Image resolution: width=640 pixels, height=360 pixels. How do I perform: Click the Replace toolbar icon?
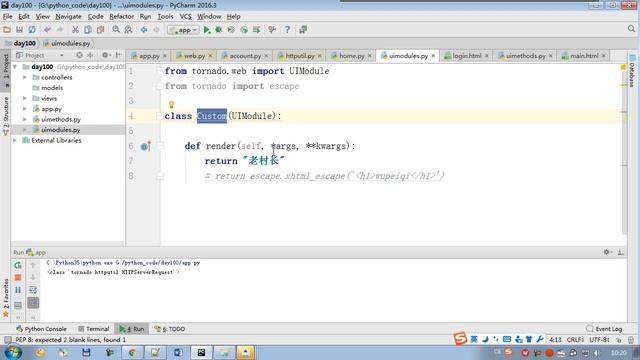(x=128, y=30)
